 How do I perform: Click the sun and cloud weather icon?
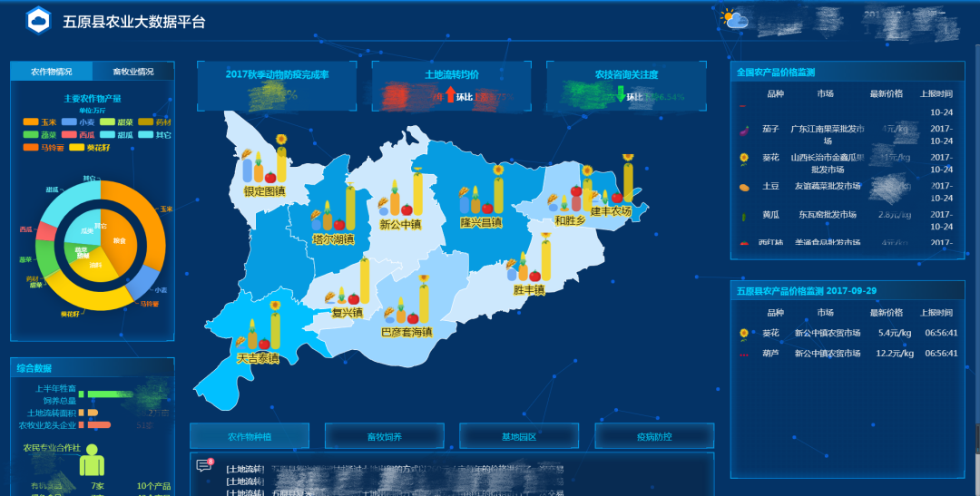pyautogui.click(x=734, y=19)
